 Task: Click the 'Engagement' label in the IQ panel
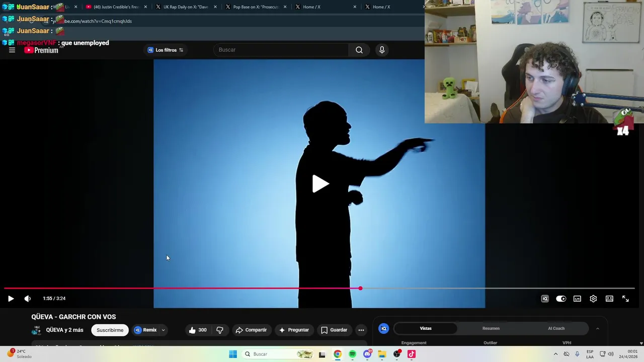pyautogui.click(x=414, y=343)
